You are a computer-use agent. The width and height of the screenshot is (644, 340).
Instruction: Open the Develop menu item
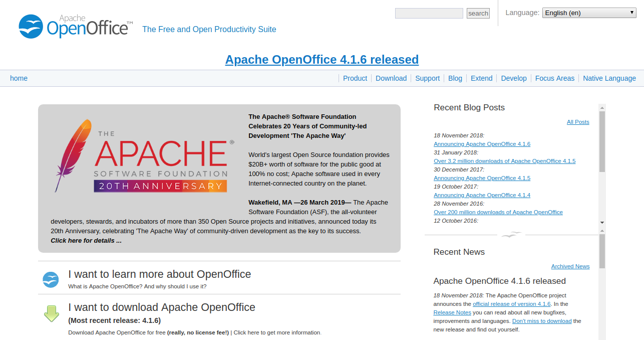tap(514, 78)
